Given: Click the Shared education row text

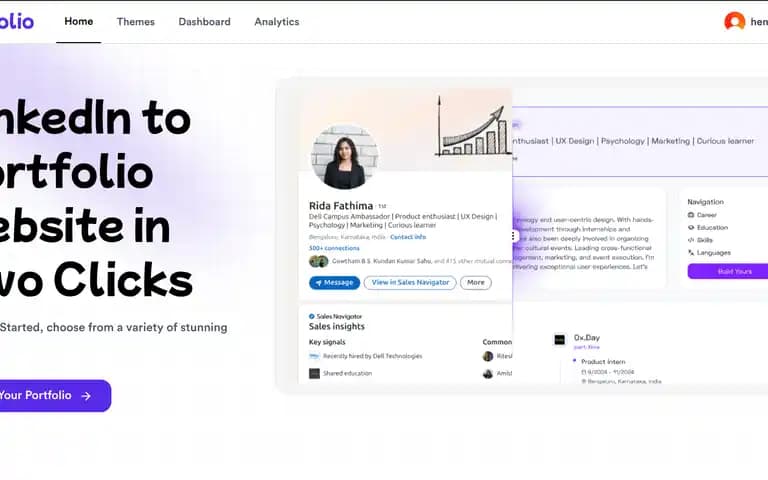Looking at the screenshot, I should tap(347, 373).
